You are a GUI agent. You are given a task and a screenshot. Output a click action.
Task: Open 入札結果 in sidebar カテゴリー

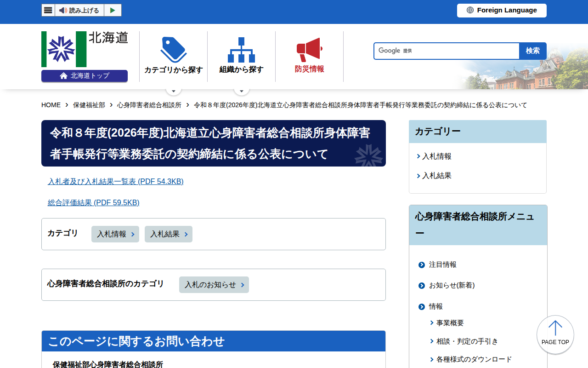tap(437, 176)
